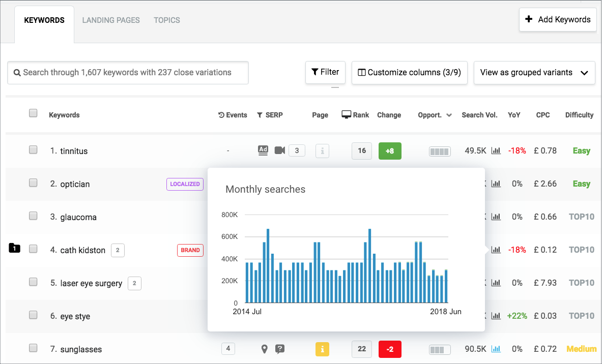
Task: Check the optician row checkbox
Action: tap(33, 183)
